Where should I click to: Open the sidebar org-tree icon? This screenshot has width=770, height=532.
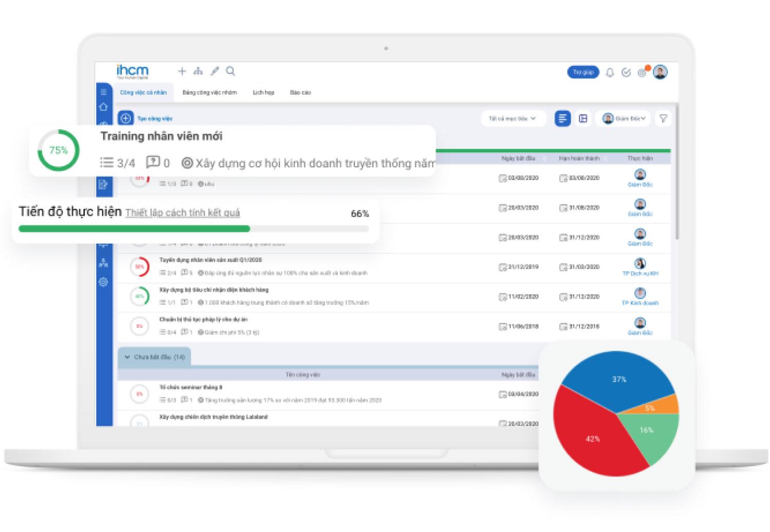(104, 263)
